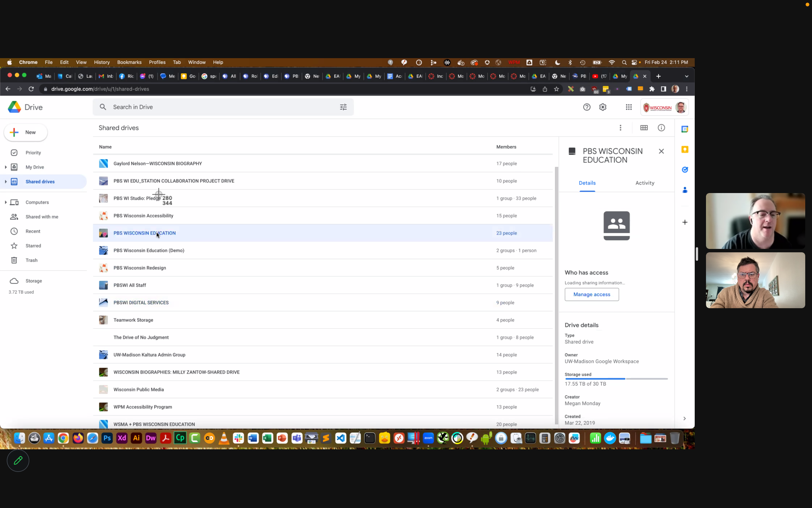Open the tab search dropdown arrow
812x508 pixels.
tap(687, 76)
